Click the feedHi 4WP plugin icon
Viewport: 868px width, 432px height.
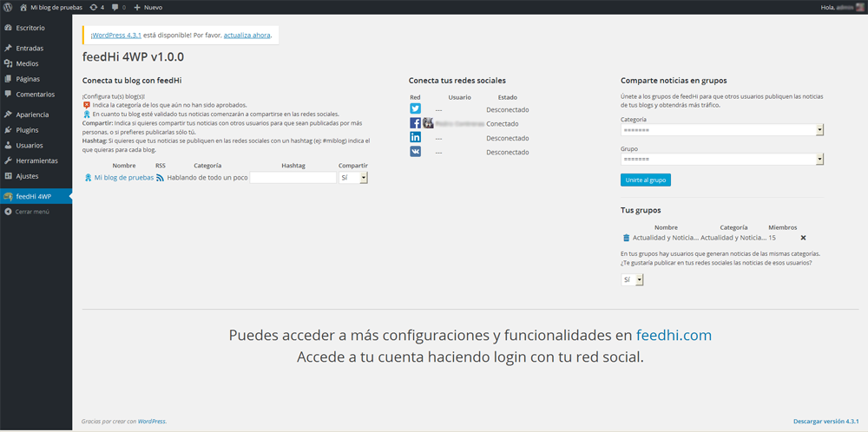8,196
